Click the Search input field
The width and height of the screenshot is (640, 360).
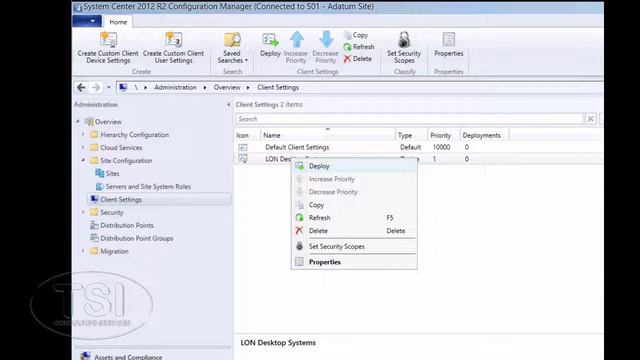coord(409,119)
